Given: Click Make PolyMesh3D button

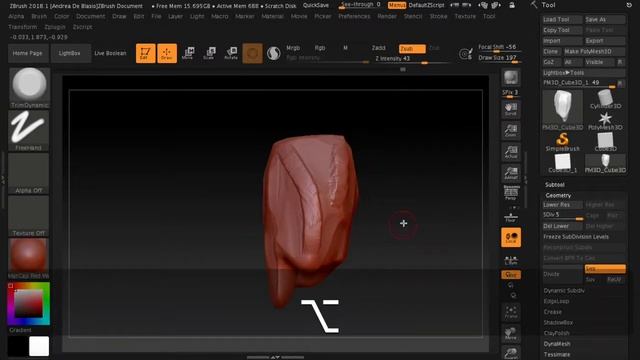Looking at the screenshot, I should click(594, 51).
